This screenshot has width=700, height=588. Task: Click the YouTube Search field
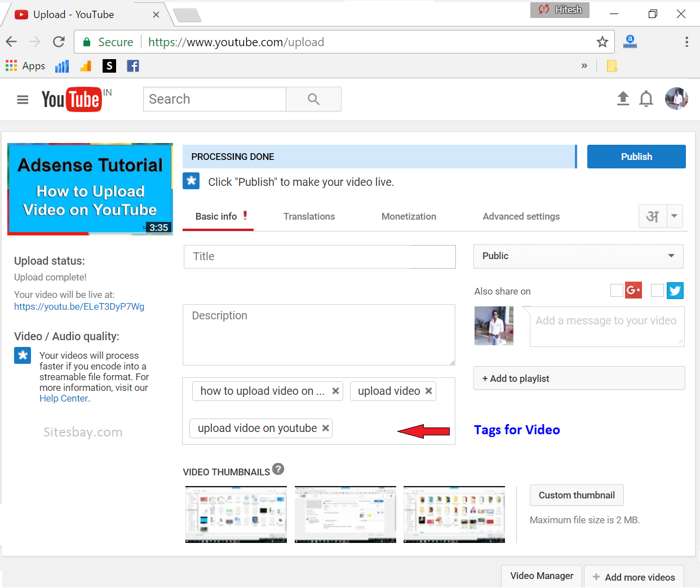215,99
